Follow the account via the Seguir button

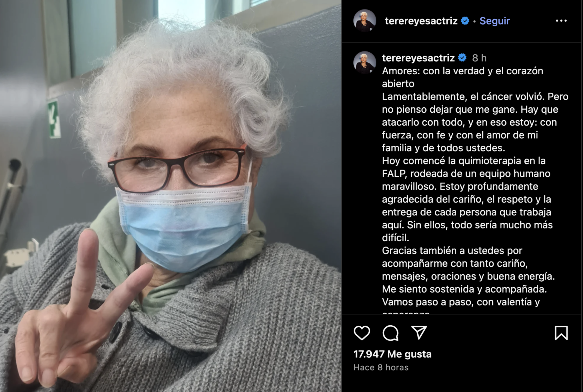494,21
